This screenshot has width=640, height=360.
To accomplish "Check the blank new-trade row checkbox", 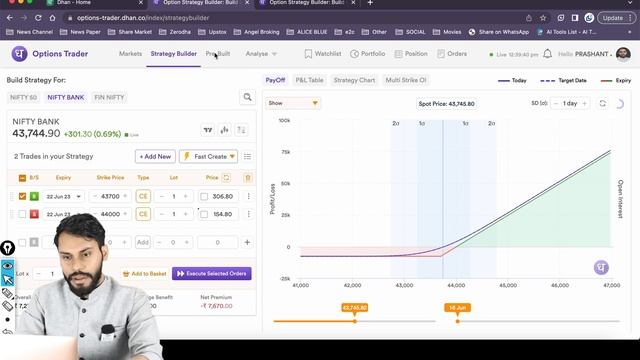I will [22, 242].
